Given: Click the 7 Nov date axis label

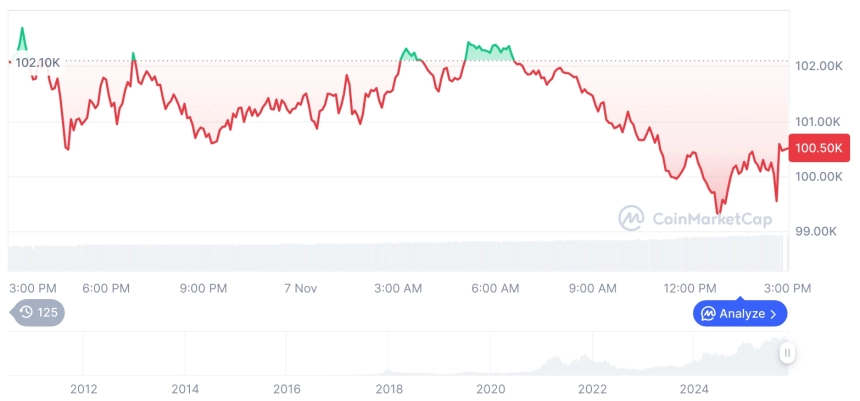Looking at the screenshot, I should click(300, 288).
